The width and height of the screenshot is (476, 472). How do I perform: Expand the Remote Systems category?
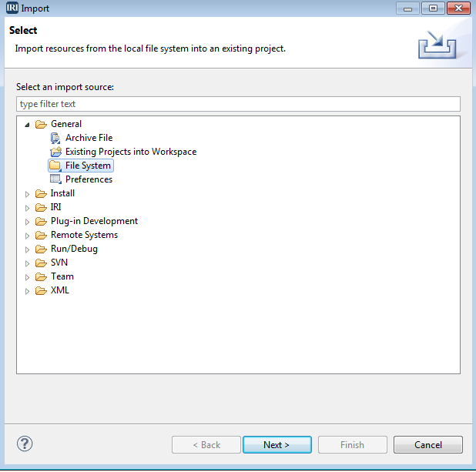(27, 236)
